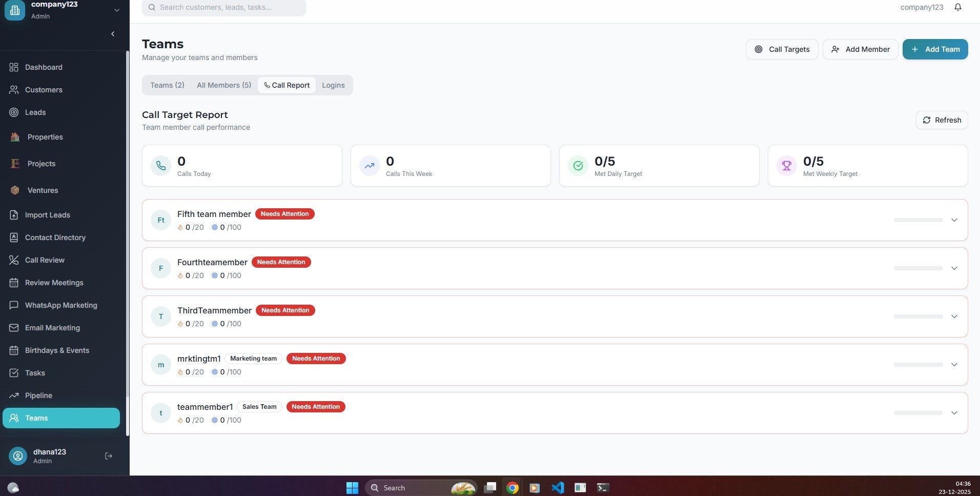Click mrktingtm1's progress bar
Screen dimensions: 980x496
[919, 365]
